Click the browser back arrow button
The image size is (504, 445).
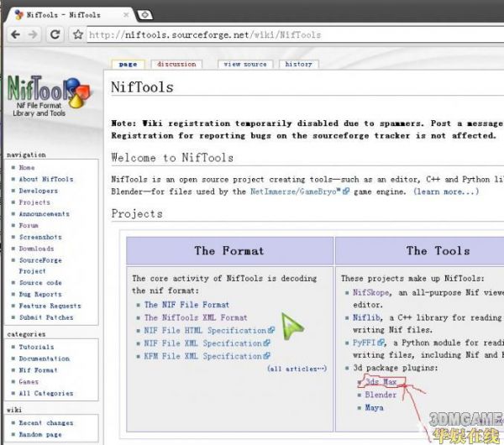tap(15, 34)
